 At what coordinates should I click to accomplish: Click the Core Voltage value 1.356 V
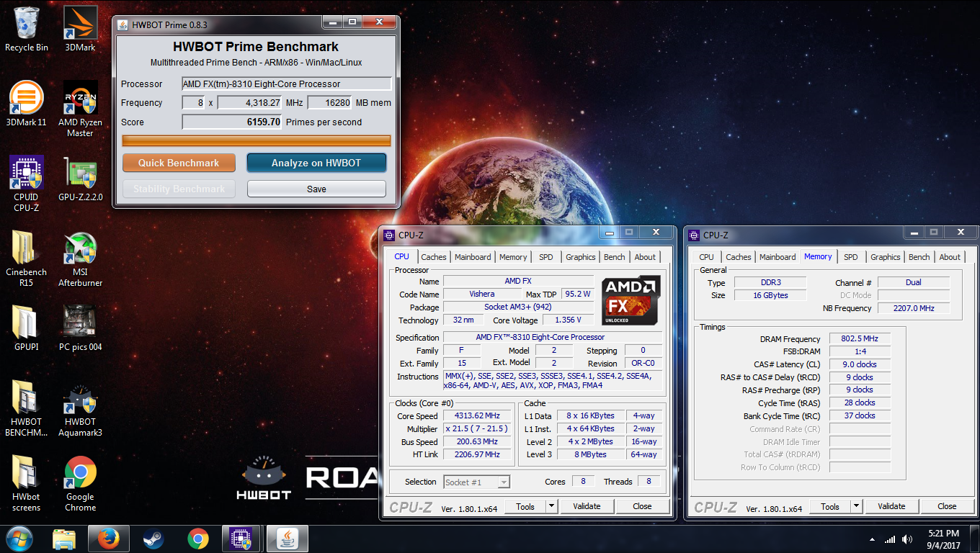(568, 320)
